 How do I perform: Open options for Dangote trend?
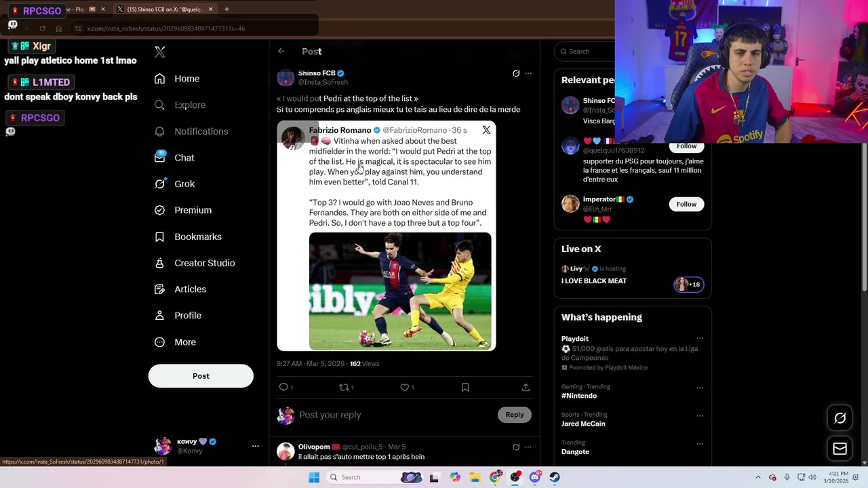[x=700, y=444]
